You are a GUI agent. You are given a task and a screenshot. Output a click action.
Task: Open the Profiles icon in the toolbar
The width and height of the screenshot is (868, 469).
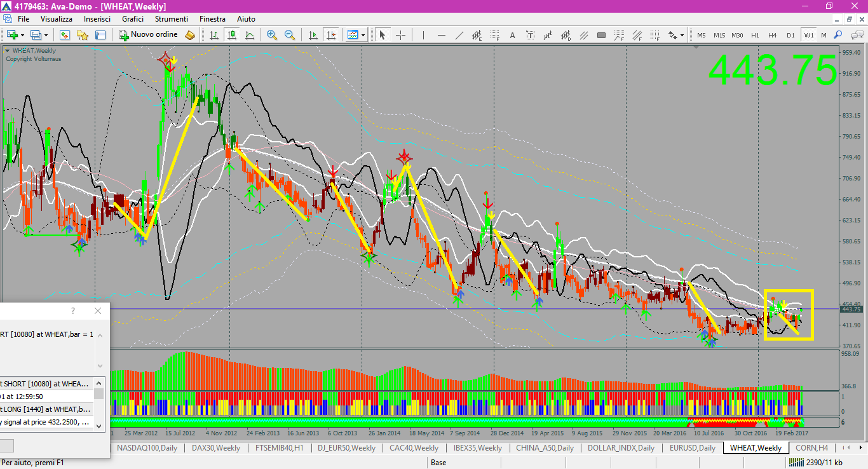[36, 35]
